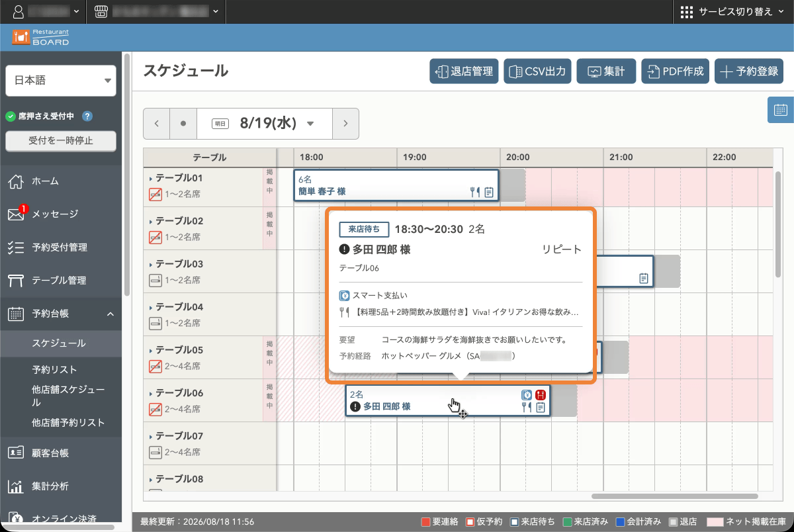Click red icon on 多田 四郎 reservation block
The height and width of the screenshot is (532, 794).
coord(541,394)
